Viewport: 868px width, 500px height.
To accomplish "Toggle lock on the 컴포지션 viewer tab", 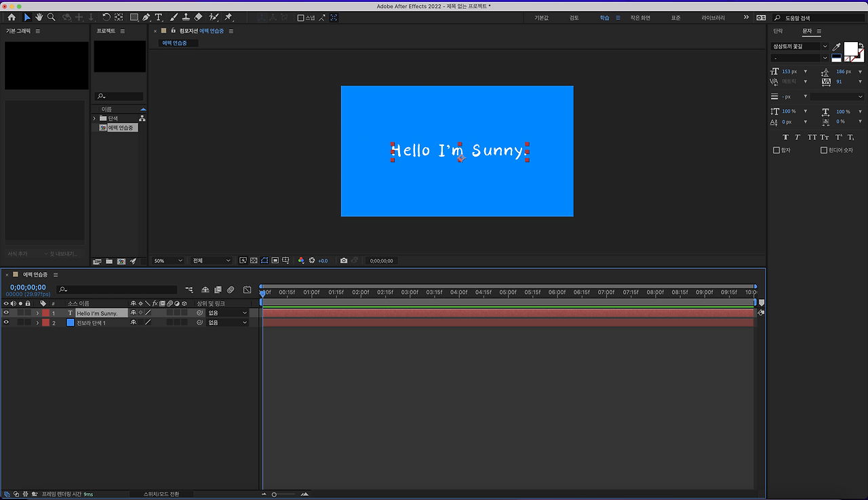I will [x=174, y=31].
